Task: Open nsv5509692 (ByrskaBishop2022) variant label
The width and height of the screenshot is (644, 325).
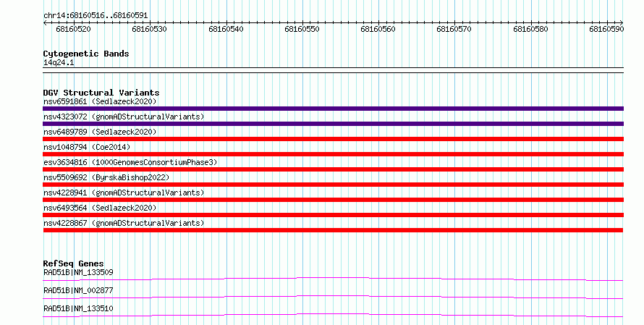Action: [106, 177]
